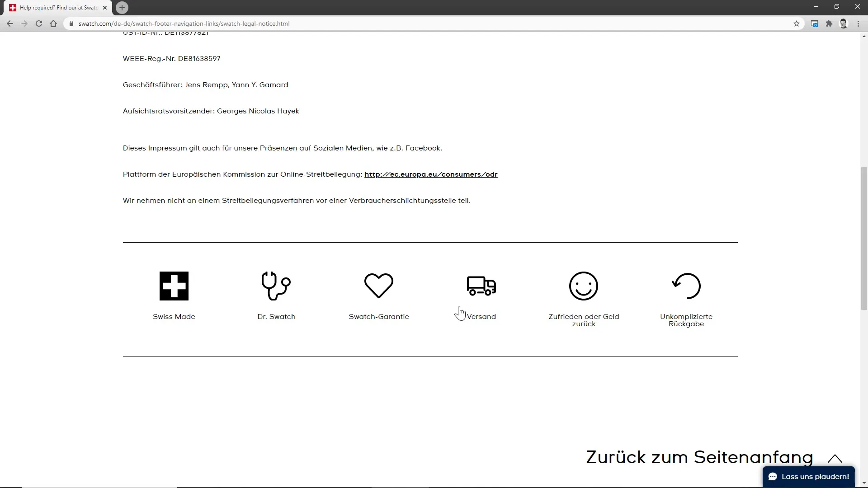The image size is (868, 488).
Task: Reload the page
Action: (39, 23)
